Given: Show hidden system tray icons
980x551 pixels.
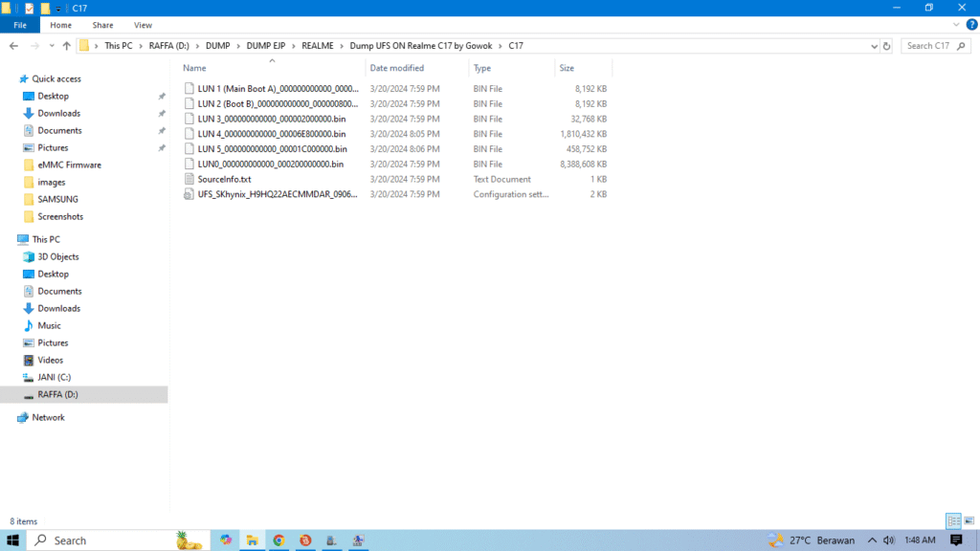Looking at the screenshot, I should tap(872, 540).
